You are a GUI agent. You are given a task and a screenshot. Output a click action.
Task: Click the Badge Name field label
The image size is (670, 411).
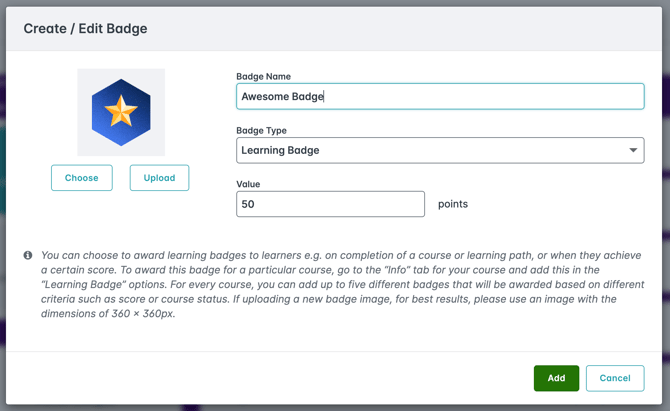coord(264,76)
